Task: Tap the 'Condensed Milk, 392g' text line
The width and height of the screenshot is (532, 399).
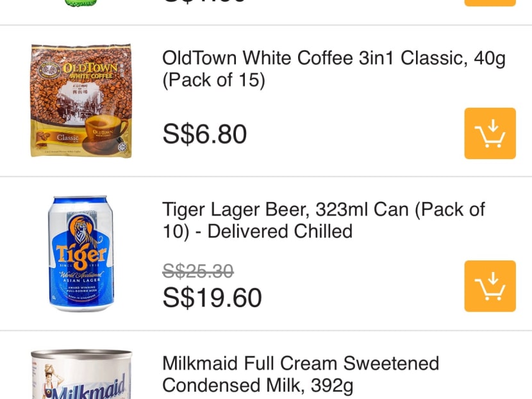Action: pos(257,385)
